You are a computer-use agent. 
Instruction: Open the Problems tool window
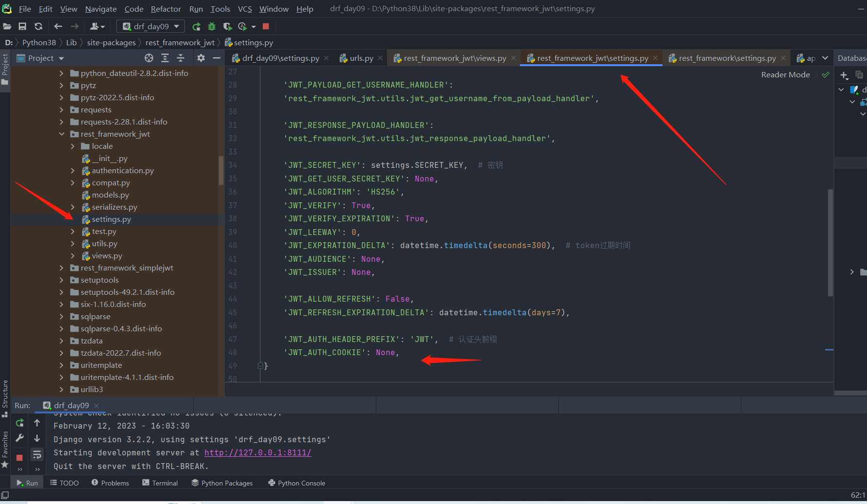[110, 483]
